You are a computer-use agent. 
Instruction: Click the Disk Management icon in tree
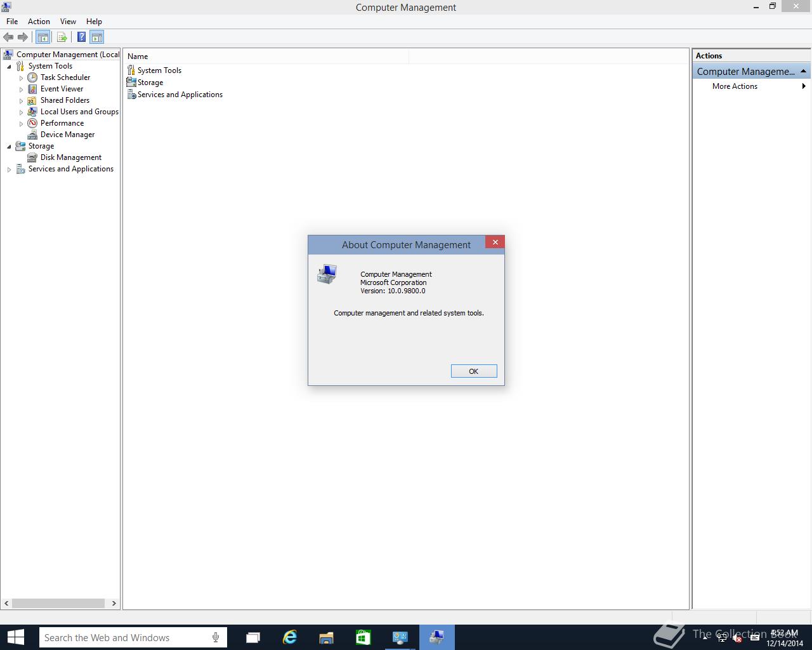tap(32, 157)
